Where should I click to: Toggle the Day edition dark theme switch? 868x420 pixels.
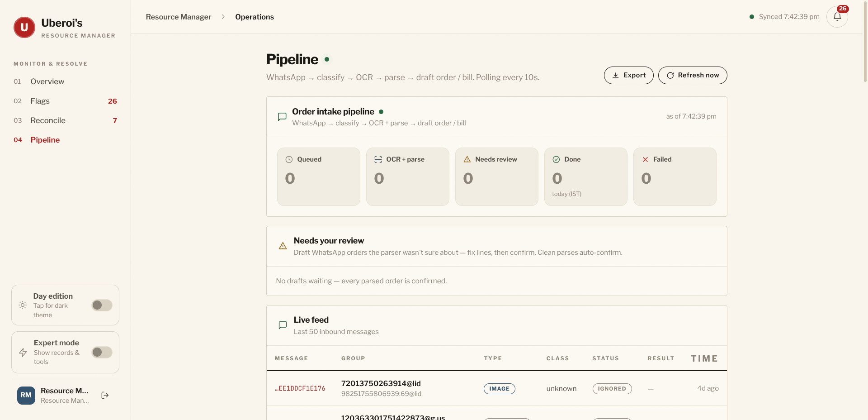pyautogui.click(x=102, y=305)
